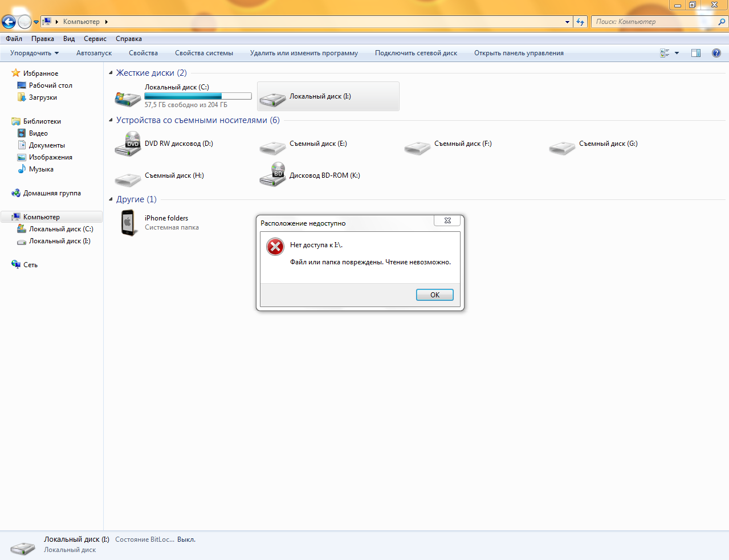Select the Съемный диск (F:) icon

pyautogui.click(x=417, y=148)
